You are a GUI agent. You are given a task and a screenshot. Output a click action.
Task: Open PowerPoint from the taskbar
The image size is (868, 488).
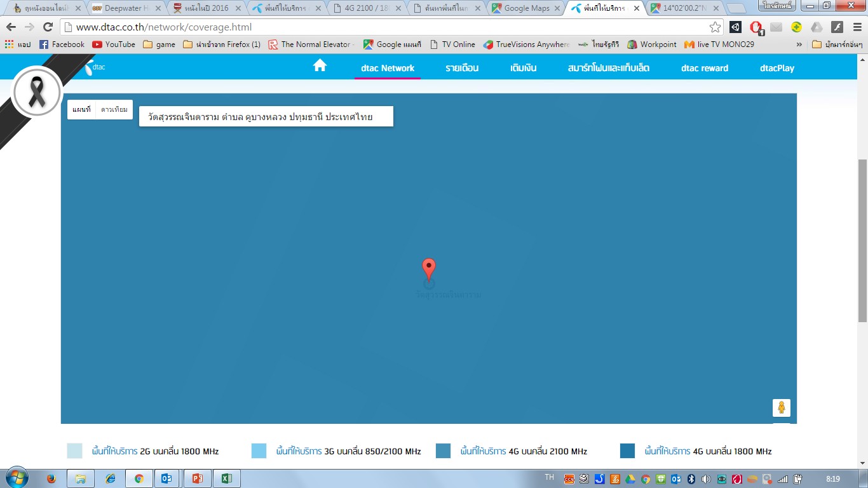tap(196, 478)
